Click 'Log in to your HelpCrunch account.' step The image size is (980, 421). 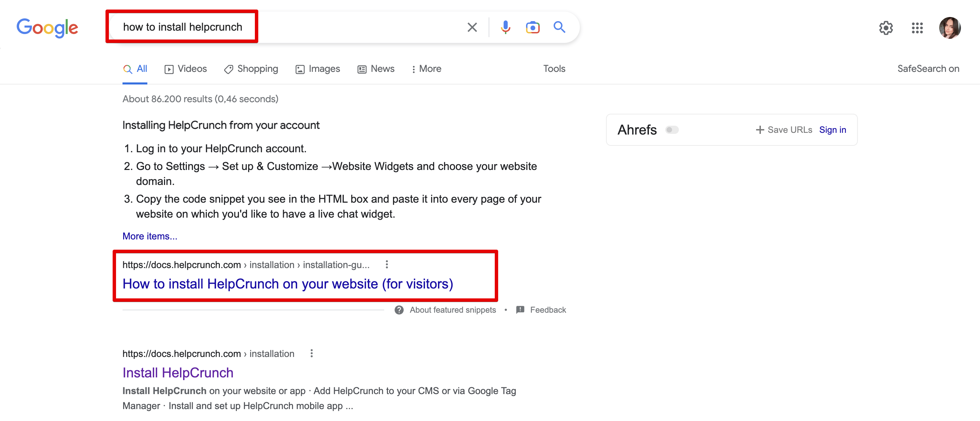pos(220,149)
